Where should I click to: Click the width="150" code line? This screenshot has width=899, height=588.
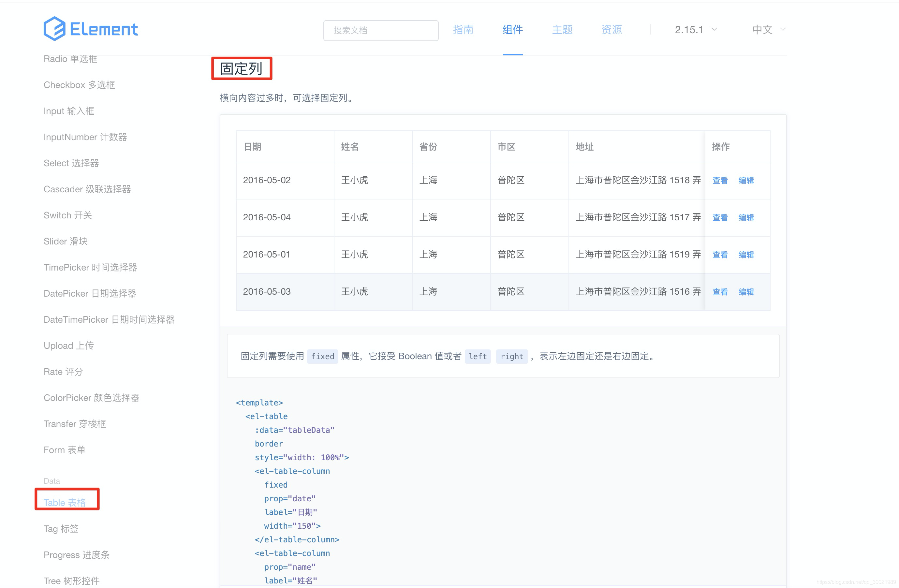pos(292,526)
